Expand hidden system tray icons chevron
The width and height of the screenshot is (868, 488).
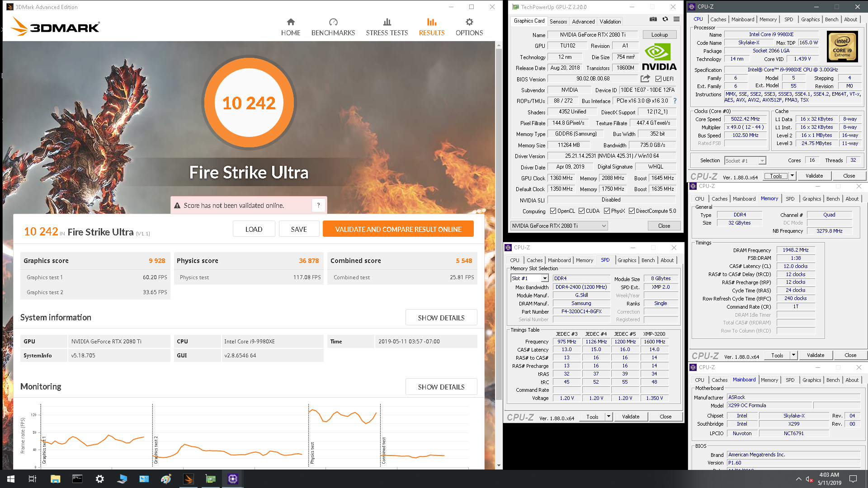[798, 479]
